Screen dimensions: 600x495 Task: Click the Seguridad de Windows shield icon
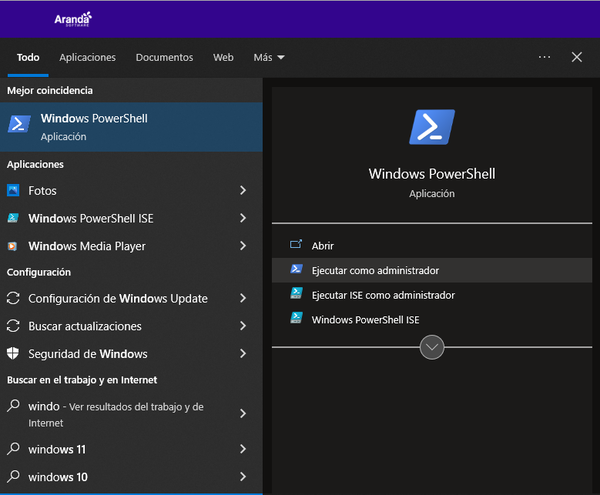pyautogui.click(x=13, y=353)
